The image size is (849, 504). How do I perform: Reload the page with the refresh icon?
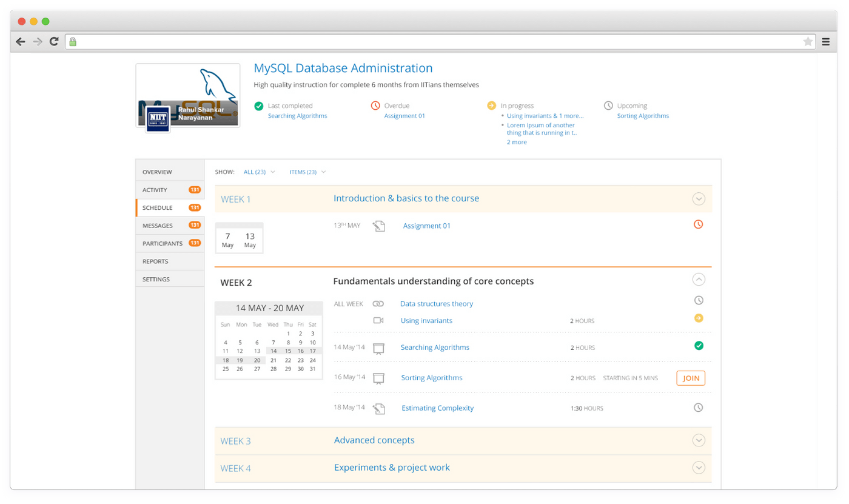point(54,42)
